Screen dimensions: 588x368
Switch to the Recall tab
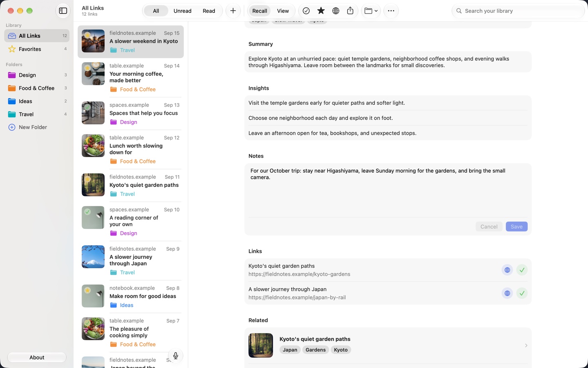pos(260,11)
